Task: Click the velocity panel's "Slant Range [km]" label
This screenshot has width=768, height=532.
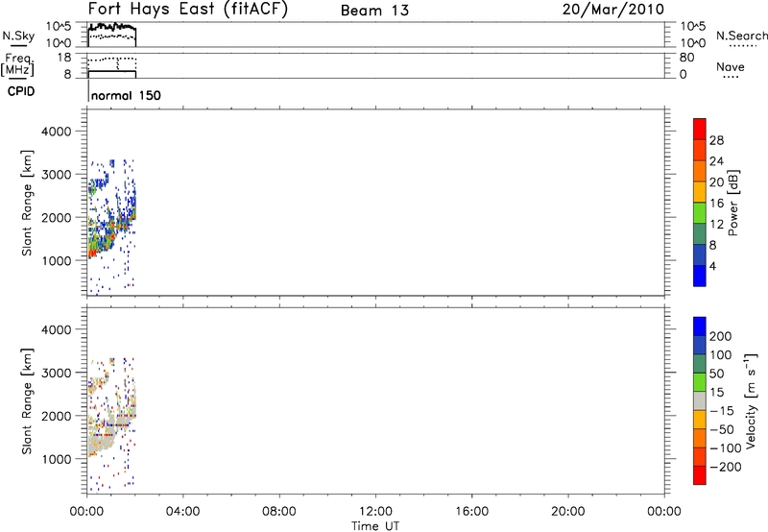Action: [x=27, y=401]
